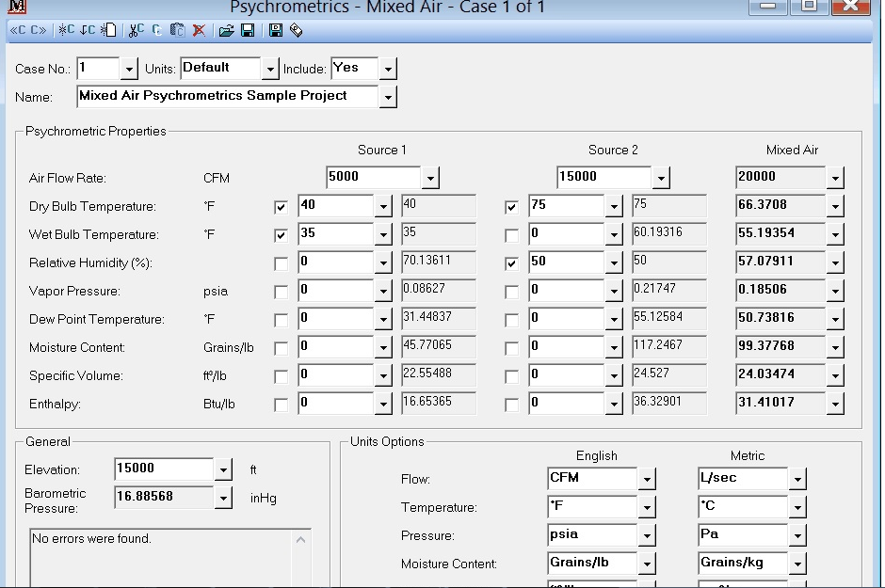The height and width of the screenshot is (588, 885).
Task: Paste a case with the clipboard icon
Action: pyautogui.click(x=177, y=30)
